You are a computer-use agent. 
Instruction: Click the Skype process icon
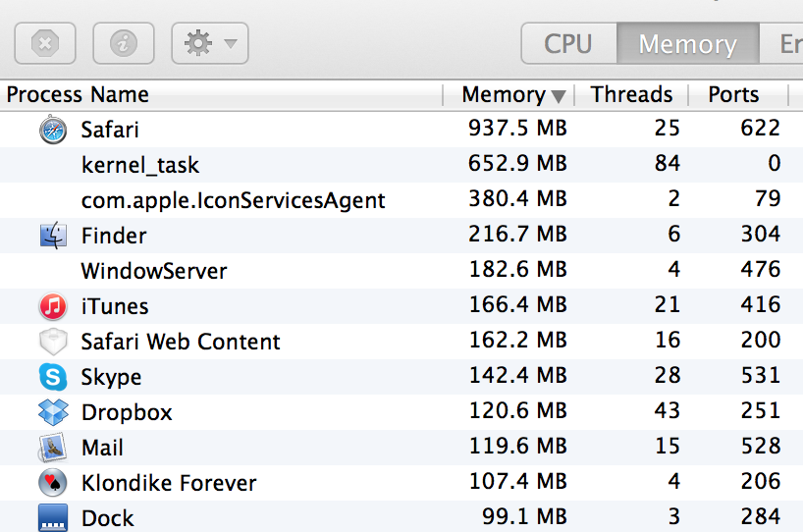tap(53, 377)
